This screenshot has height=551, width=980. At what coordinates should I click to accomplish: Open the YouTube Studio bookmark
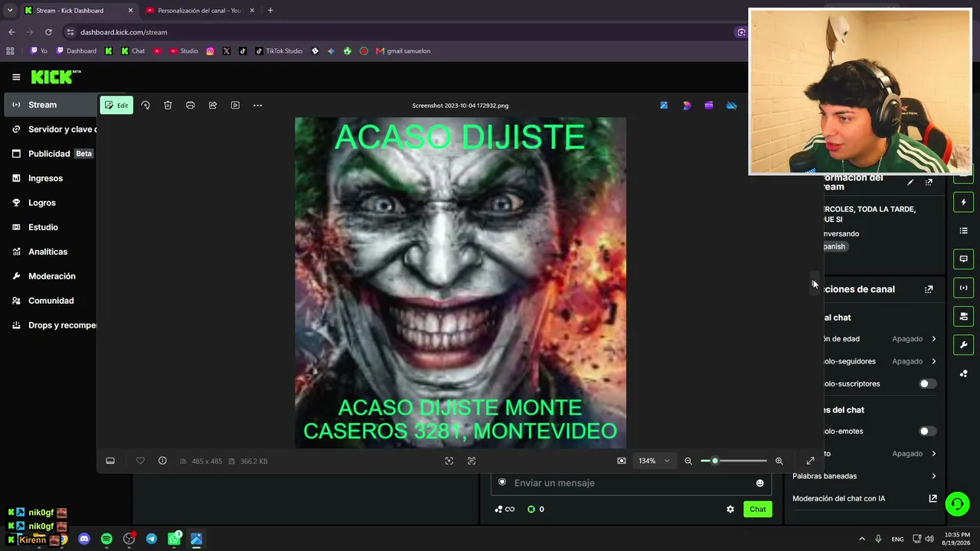point(184,51)
